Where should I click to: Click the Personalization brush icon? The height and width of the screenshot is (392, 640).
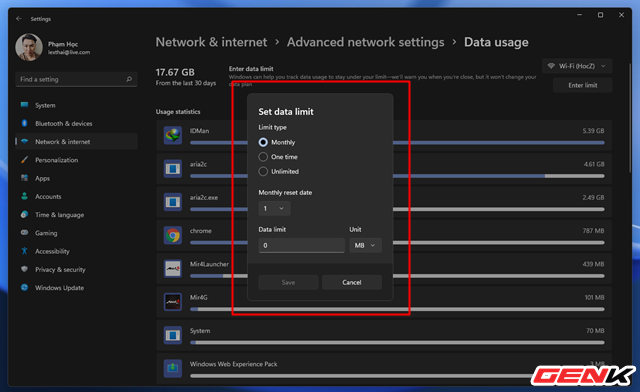24,160
